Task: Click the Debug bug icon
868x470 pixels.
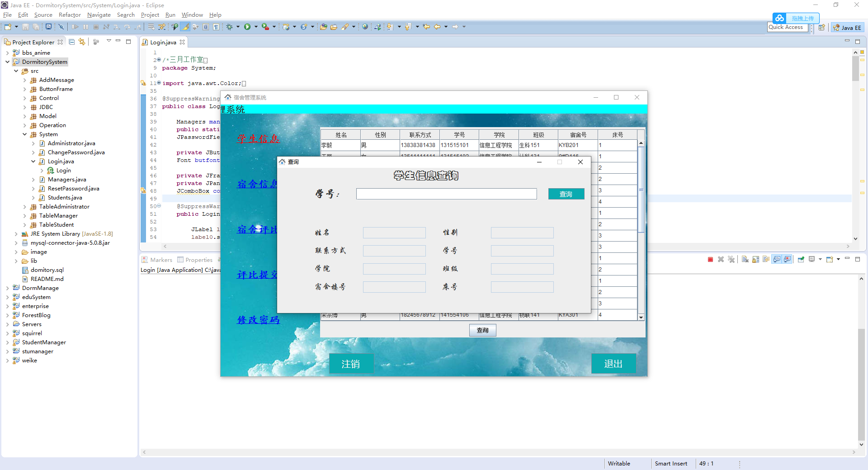Action: click(x=230, y=27)
